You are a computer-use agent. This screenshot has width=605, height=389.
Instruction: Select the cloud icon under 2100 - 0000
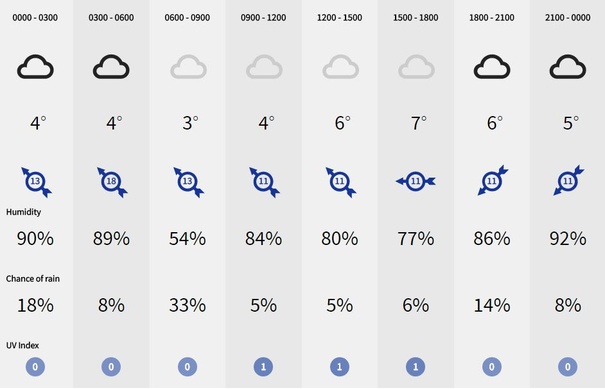(x=568, y=67)
